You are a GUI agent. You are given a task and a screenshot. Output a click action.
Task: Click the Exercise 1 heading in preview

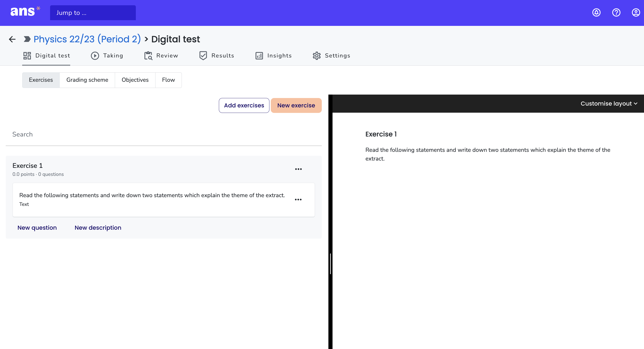381,134
